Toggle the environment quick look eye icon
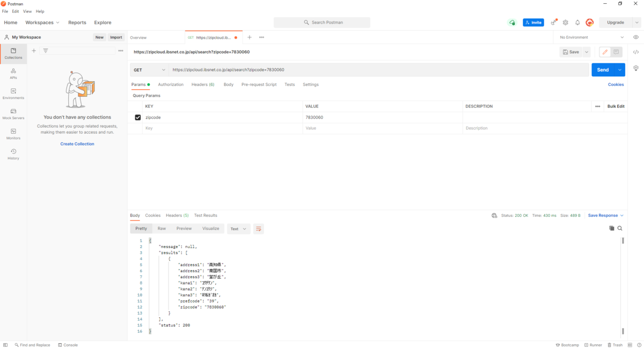Image resolution: width=644 pixels, height=349 pixels. coord(636,38)
